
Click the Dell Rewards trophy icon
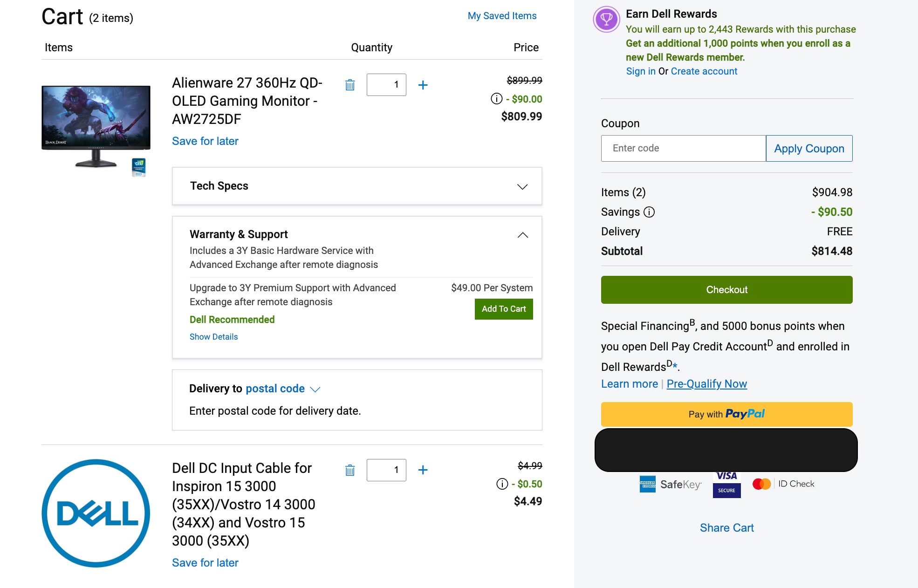[x=606, y=20]
